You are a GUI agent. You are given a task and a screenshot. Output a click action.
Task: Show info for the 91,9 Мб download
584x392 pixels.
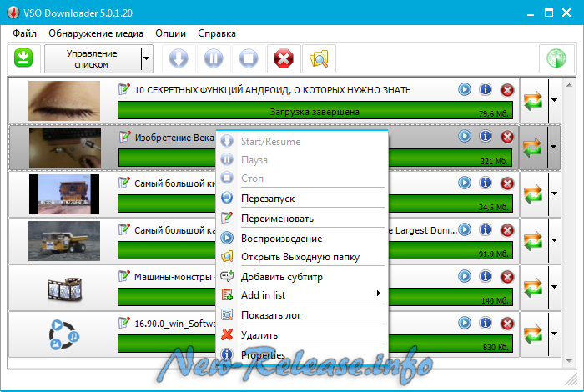pos(486,229)
